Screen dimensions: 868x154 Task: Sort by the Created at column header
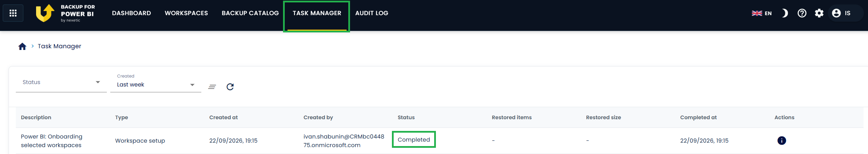point(223,117)
